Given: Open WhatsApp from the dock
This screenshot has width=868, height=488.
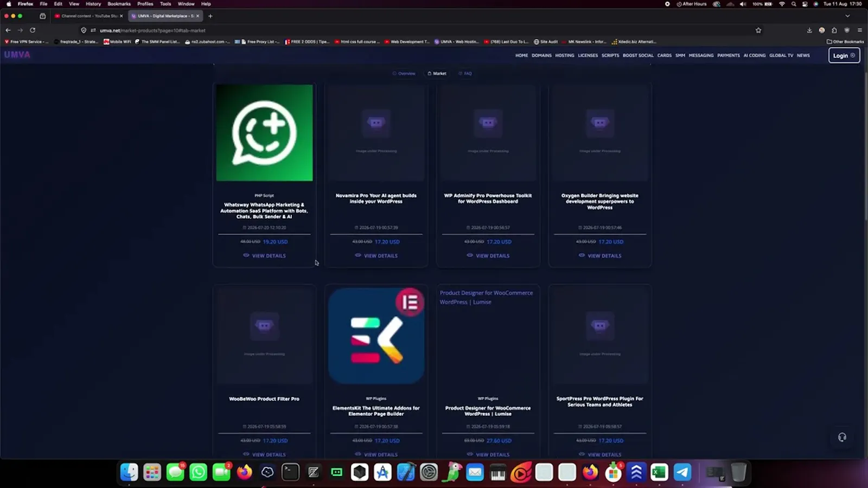Looking at the screenshot, I should coord(198,472).
